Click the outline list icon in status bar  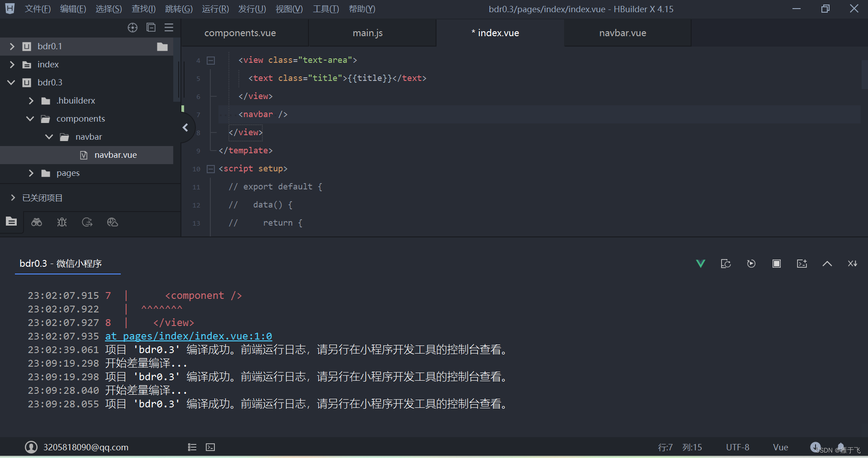(x=192, y=447)
